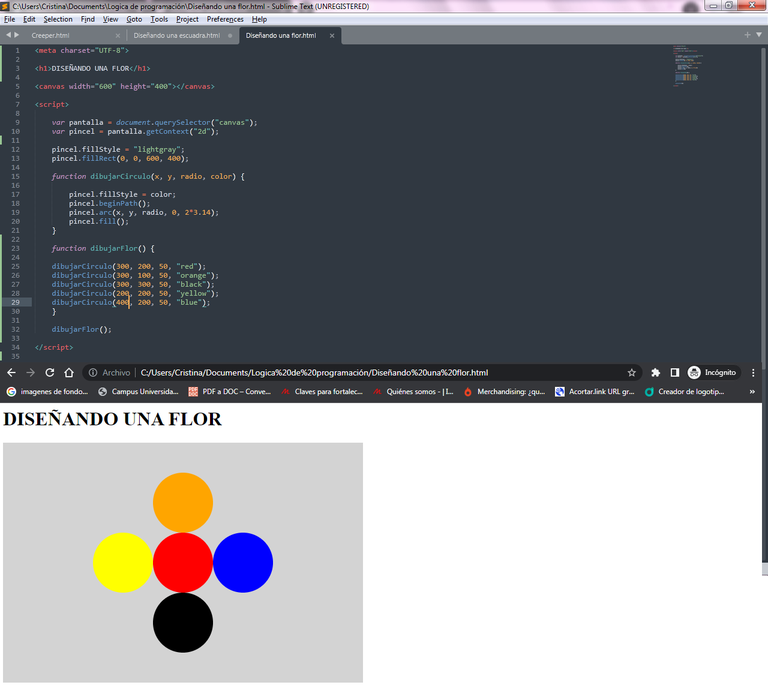Viewport: 768px width, 700px height.
Task: Open the Tools menu
Action: 159,19
